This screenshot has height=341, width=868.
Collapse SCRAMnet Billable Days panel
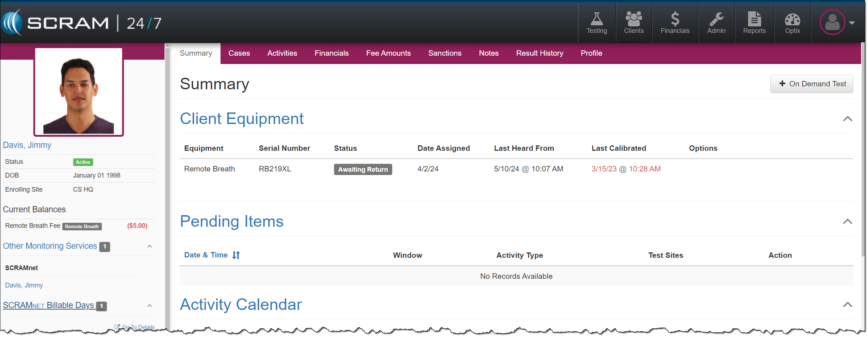coord(150,306)
